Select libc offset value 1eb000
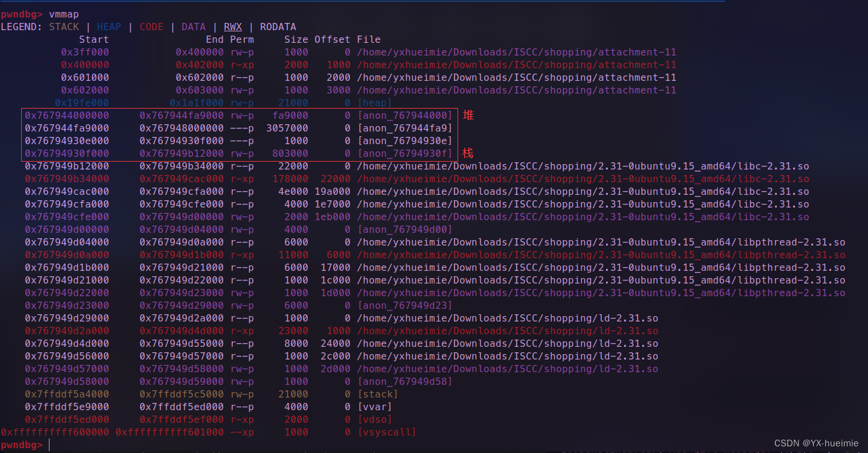This screenshot has width=868, height=453. tap(333, 217)
